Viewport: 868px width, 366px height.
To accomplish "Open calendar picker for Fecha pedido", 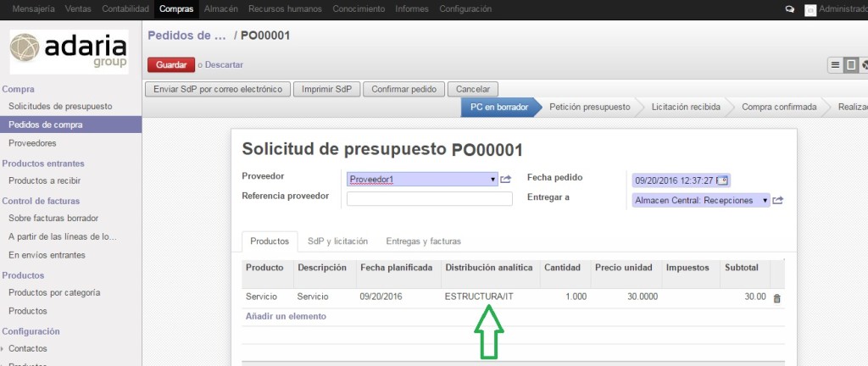I will [723, 180].
